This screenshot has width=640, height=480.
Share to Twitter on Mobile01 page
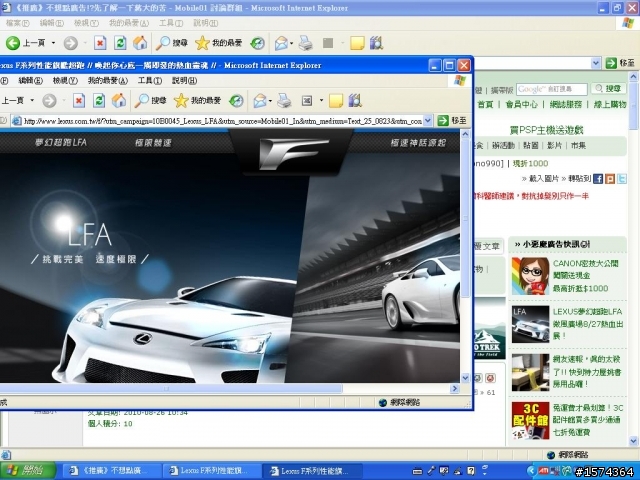(622, 179)
